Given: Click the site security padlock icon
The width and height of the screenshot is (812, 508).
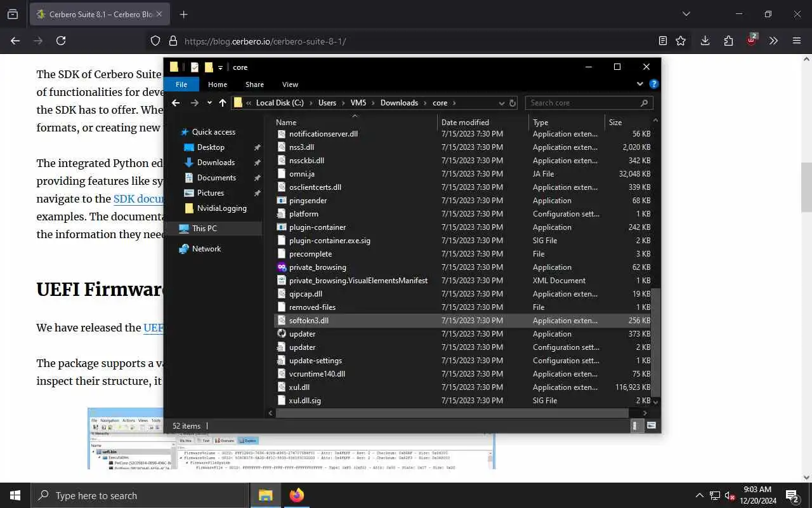Looking at the screenshot, I should 173,41.
